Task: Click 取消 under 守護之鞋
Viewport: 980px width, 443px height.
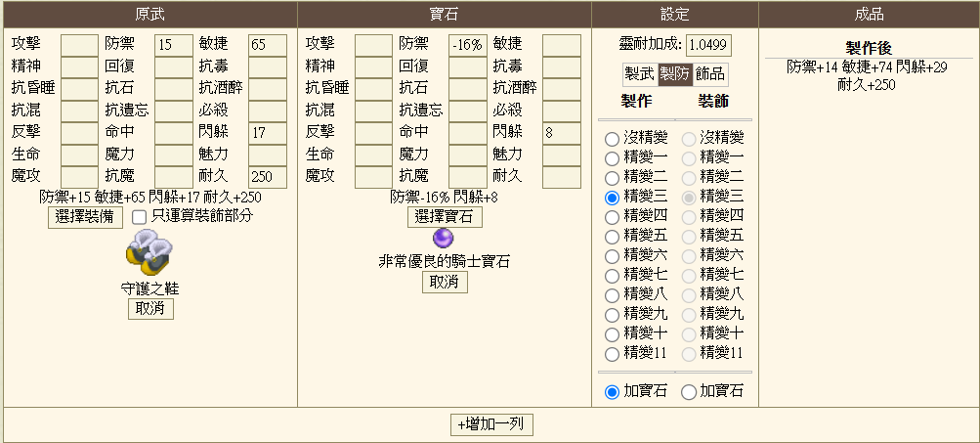Action: coord(150,309)
